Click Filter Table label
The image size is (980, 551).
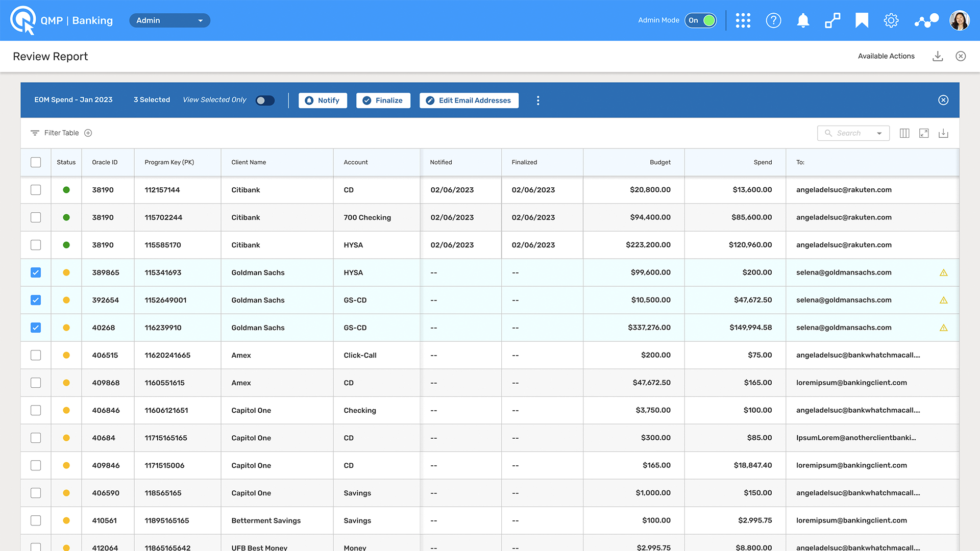point(61,133)
